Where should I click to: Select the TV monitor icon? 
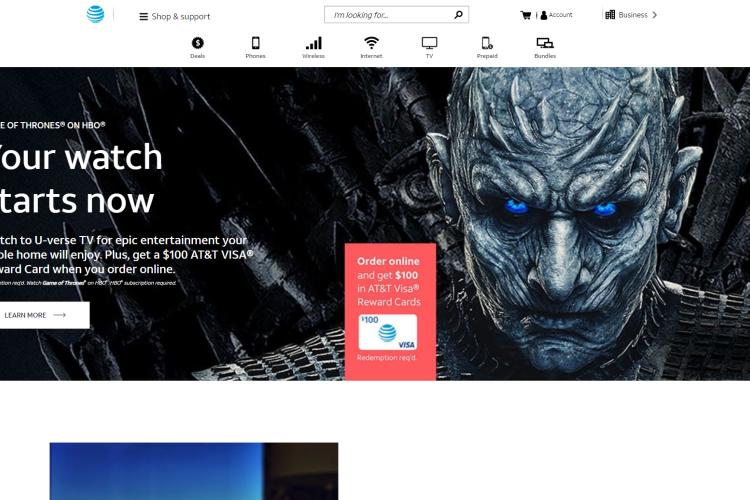(x=430, y=43)
